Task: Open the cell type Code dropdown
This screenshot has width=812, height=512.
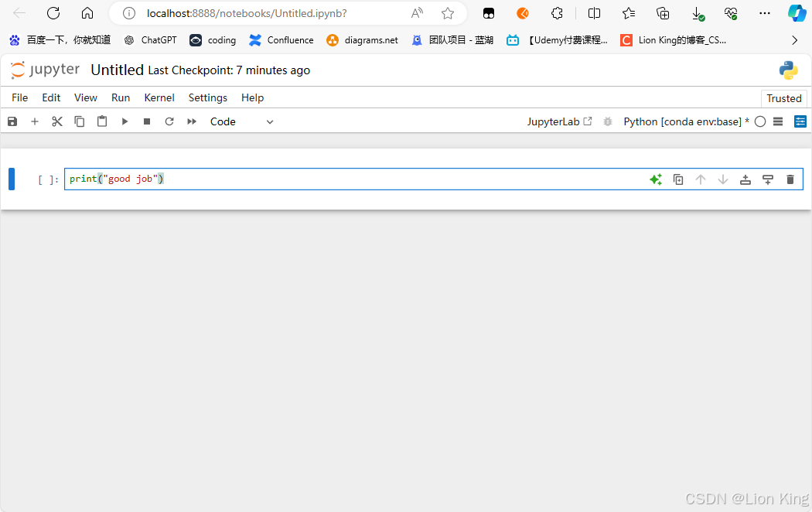Action: click(x=241, y=121)
